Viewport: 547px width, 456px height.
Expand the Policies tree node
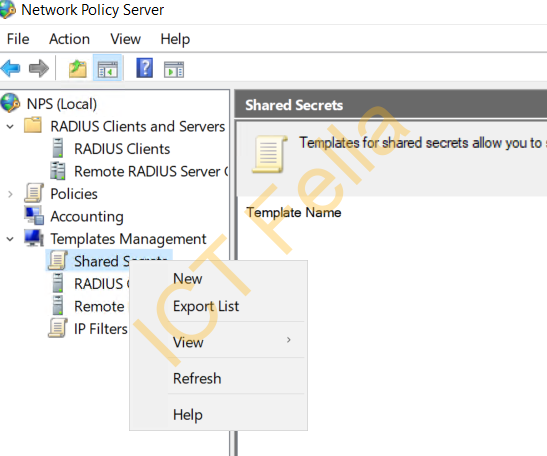coord(10,194)
